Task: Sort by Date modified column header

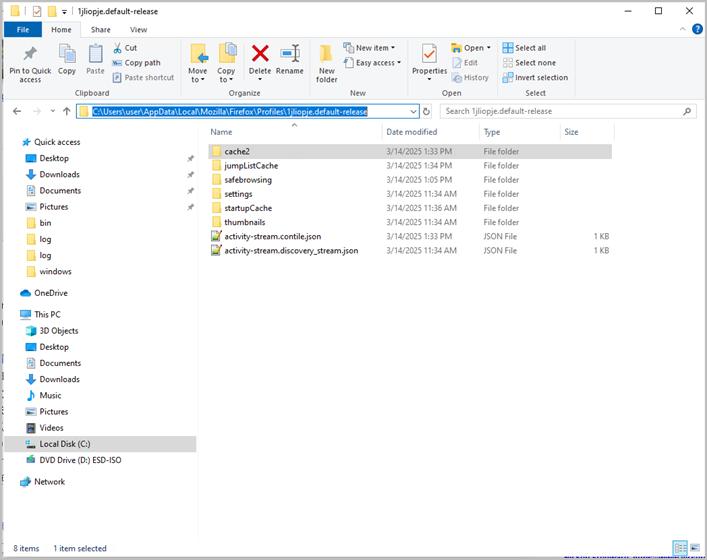Action: click(x=430, y=132)
